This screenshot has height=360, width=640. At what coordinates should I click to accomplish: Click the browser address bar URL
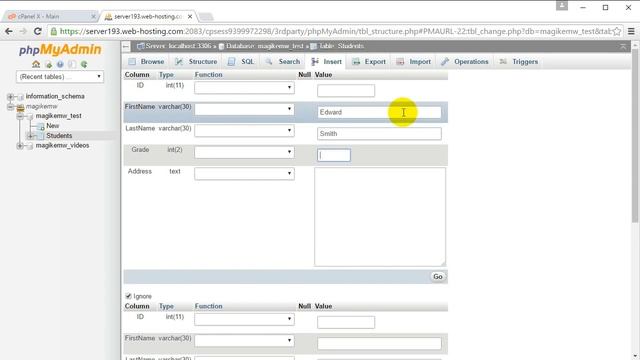[335, 31]
